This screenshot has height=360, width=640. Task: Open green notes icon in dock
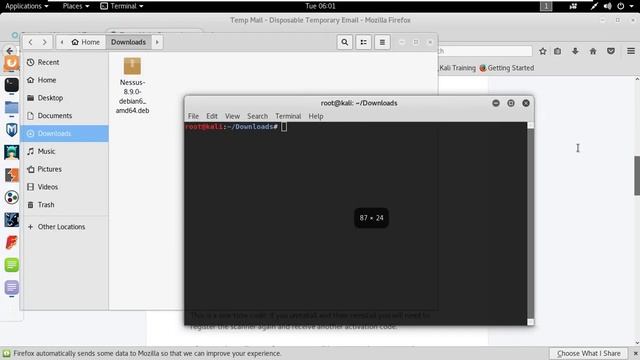11,265
